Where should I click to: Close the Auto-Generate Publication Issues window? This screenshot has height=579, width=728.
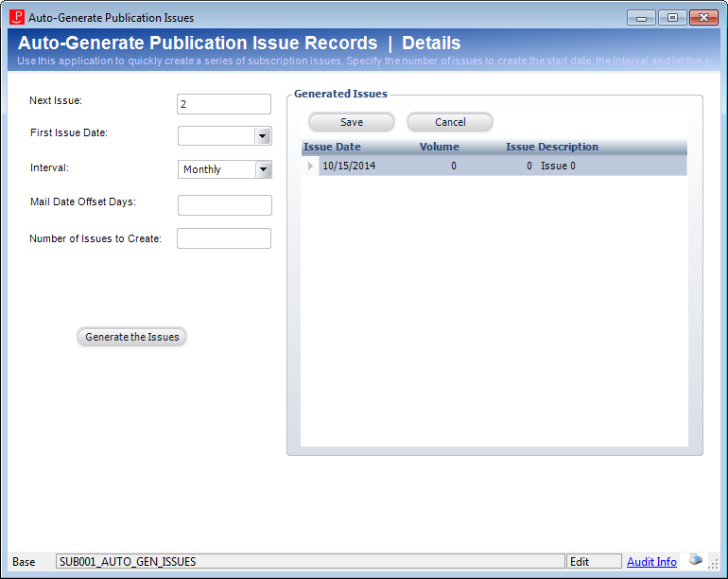click(703, 18)
